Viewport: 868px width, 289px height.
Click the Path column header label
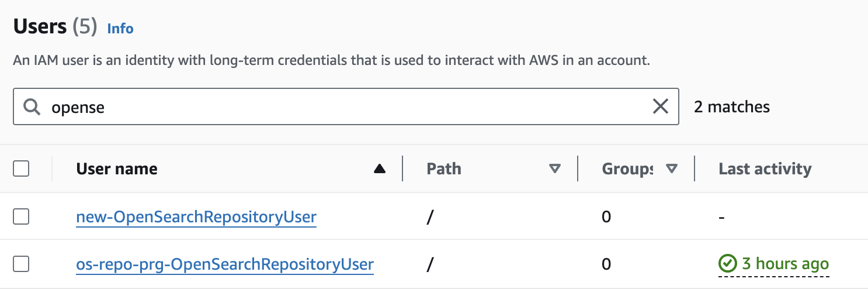(444, 169)
